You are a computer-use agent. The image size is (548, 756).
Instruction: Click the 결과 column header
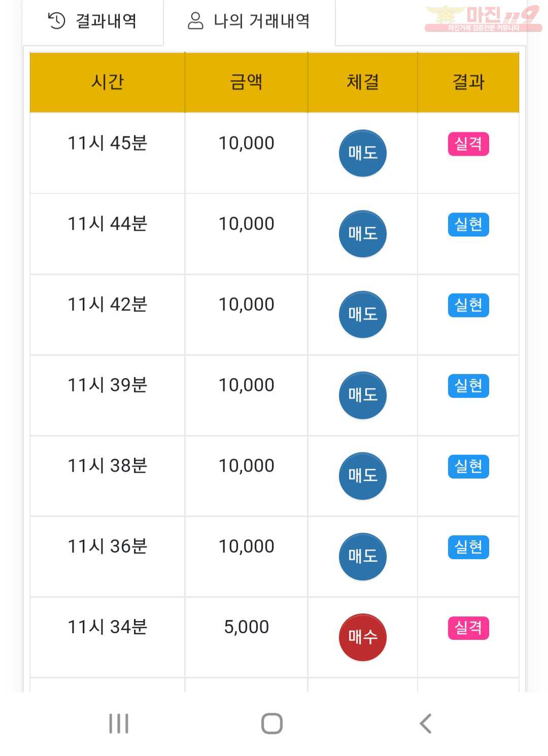[x=468, y=82]
